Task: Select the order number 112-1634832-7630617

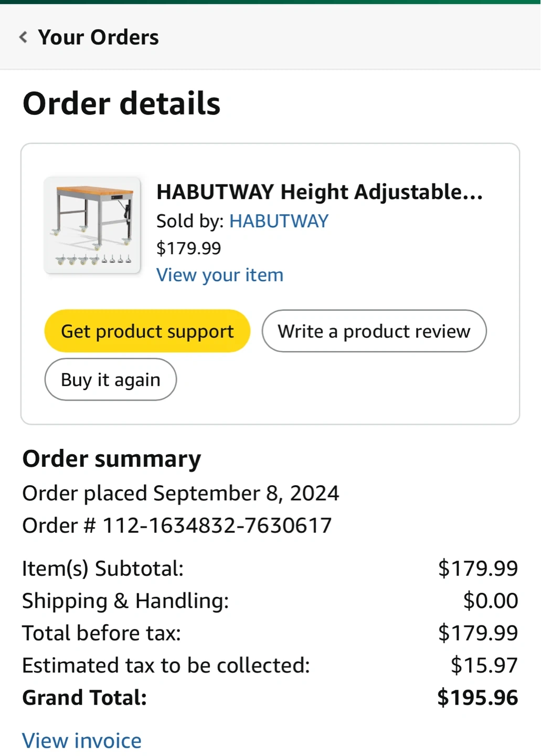Action: [217, 526]
